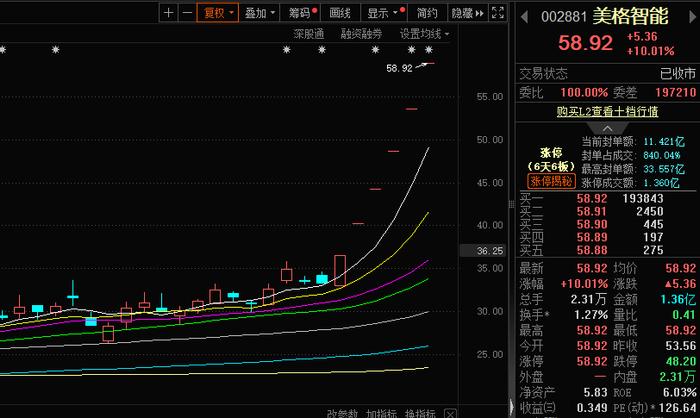Click the 当前封单额 11.421亿 value

664,142
